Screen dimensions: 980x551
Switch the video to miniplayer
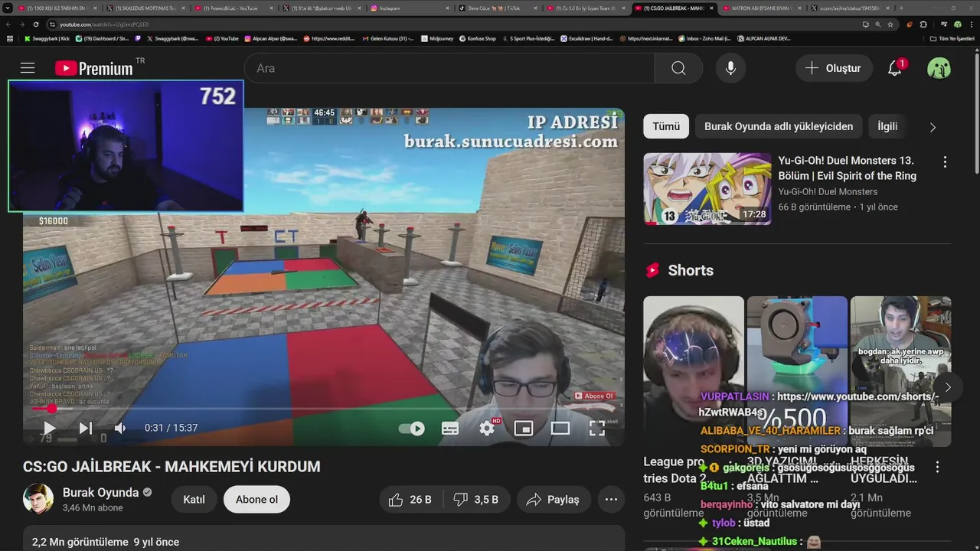tap(524, 428)
